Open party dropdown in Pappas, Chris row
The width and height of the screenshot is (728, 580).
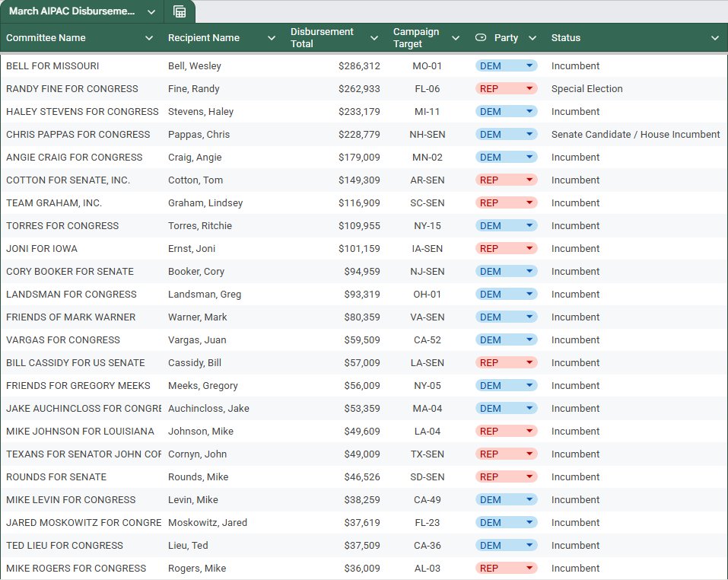(506, 134)
